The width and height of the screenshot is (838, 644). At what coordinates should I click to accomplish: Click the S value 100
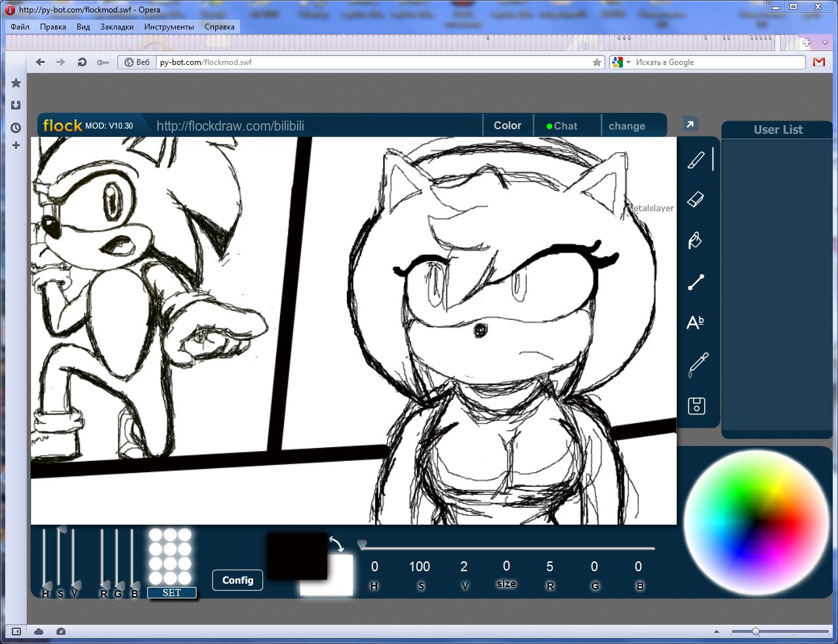pyautogui.click(x=420, y=567)
